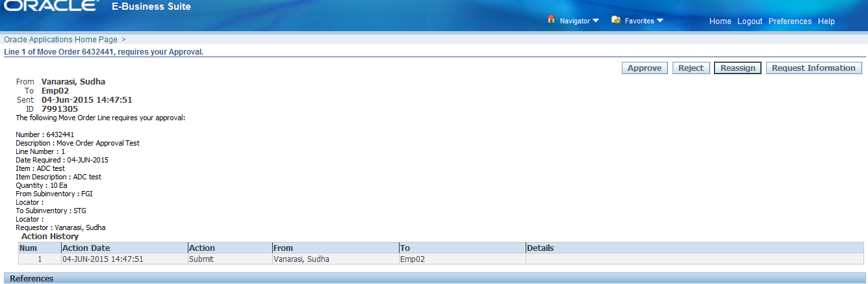Click To Subinventory : STG line
This screenshot has width=868, height=284.
coord(51,211)
